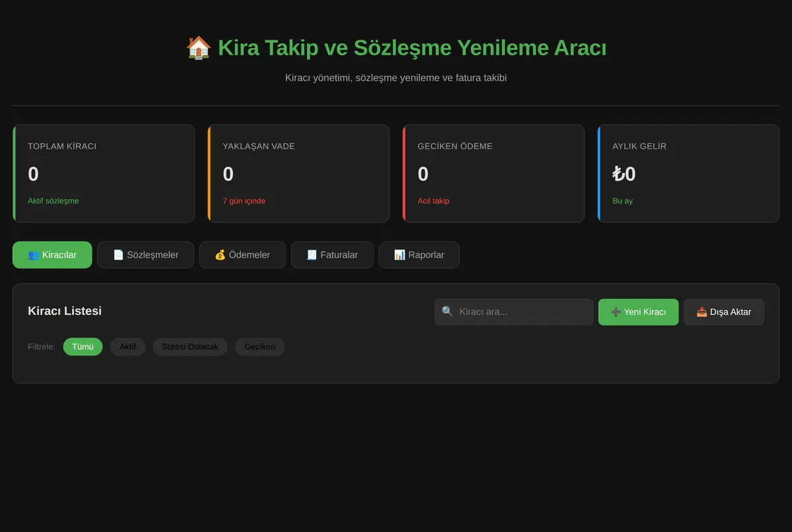This screenshot has width=792, height=532.
Task: Click the "₺0" monthly income value
Action: [x=624, y=174]
